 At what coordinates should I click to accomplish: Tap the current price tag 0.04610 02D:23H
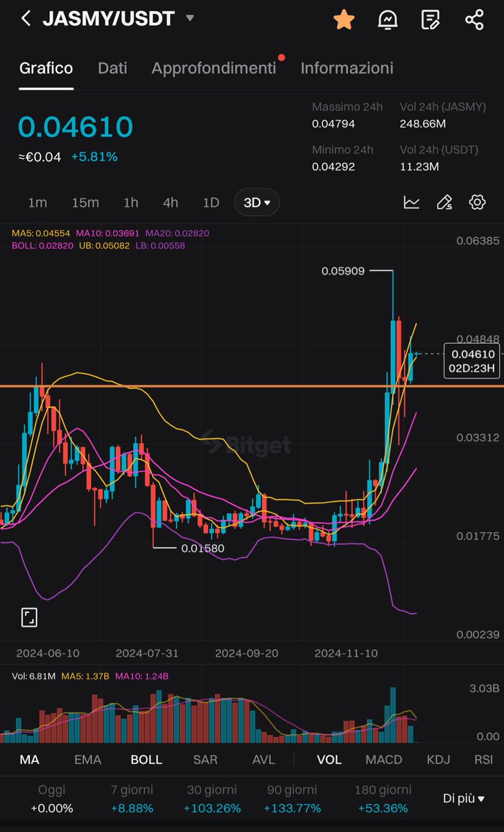471,361
